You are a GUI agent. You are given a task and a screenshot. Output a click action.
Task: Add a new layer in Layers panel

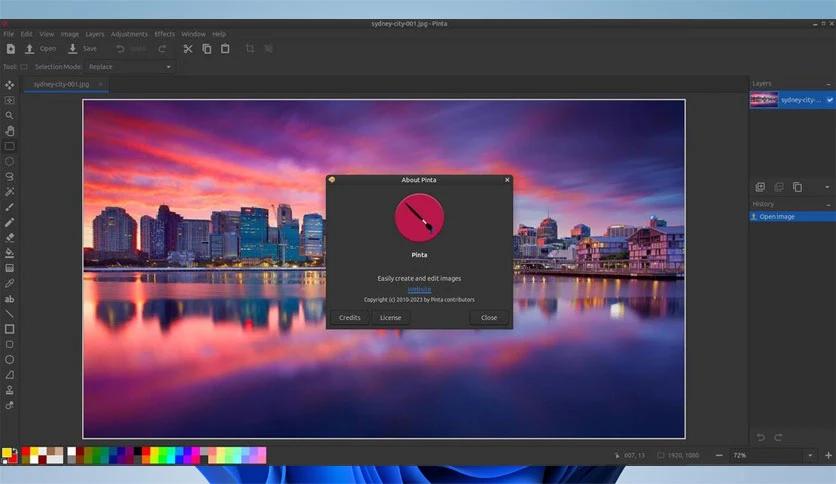[760, 187]
